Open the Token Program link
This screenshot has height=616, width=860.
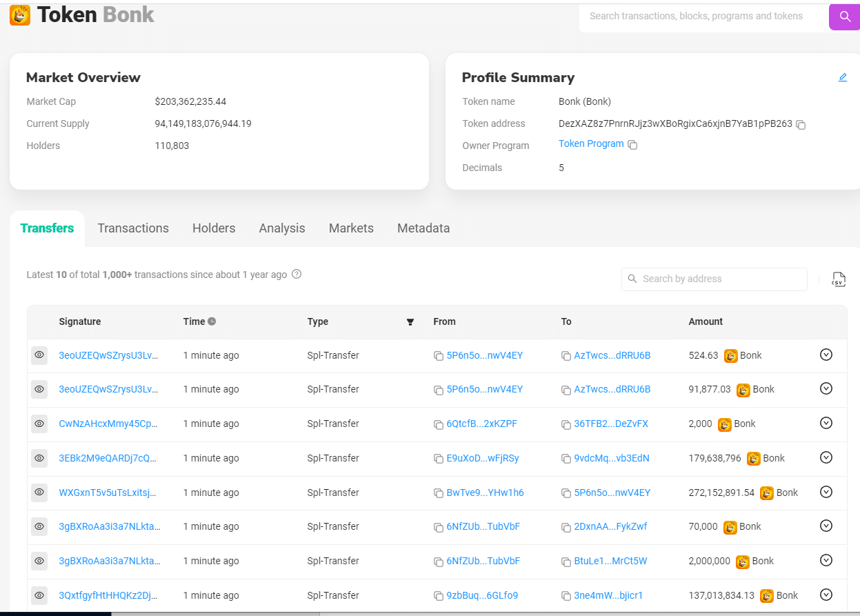pyautogui.click(x=591, y=144)
